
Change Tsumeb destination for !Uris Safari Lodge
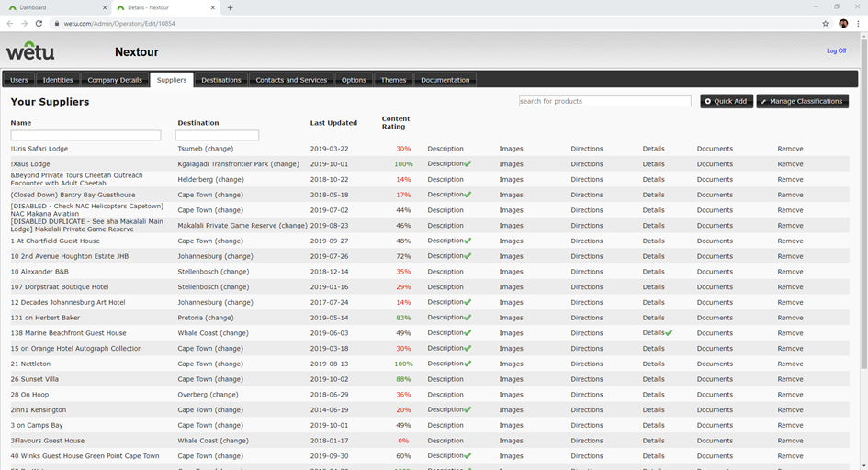[x=219, y=149]
